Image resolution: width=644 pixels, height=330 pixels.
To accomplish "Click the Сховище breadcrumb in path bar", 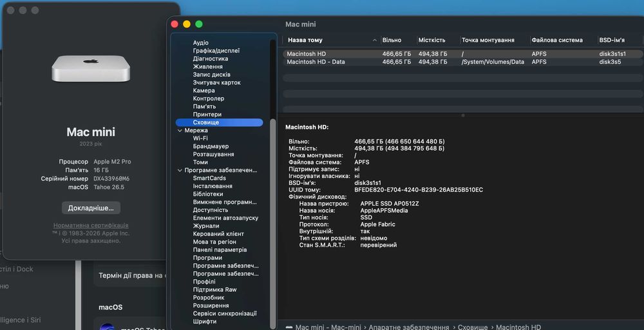I will tap(473, 327).
